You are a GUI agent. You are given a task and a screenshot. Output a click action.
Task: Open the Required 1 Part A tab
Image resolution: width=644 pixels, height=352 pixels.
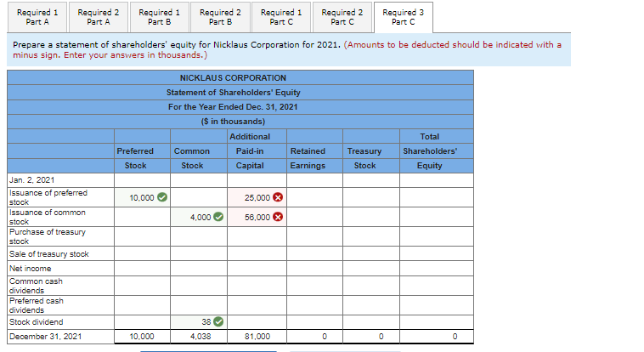[37, 17]
